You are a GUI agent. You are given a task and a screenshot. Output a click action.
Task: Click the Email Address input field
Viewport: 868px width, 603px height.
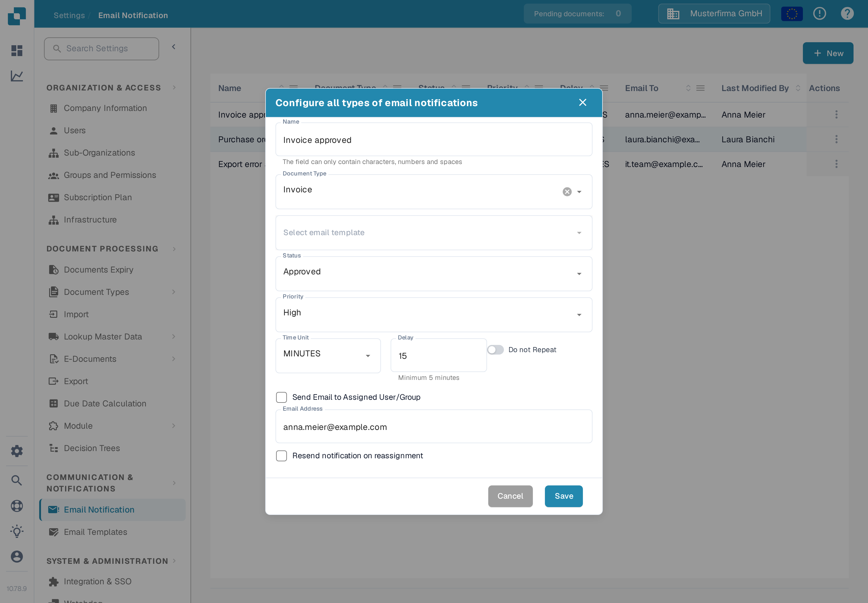tap(434, 427)
